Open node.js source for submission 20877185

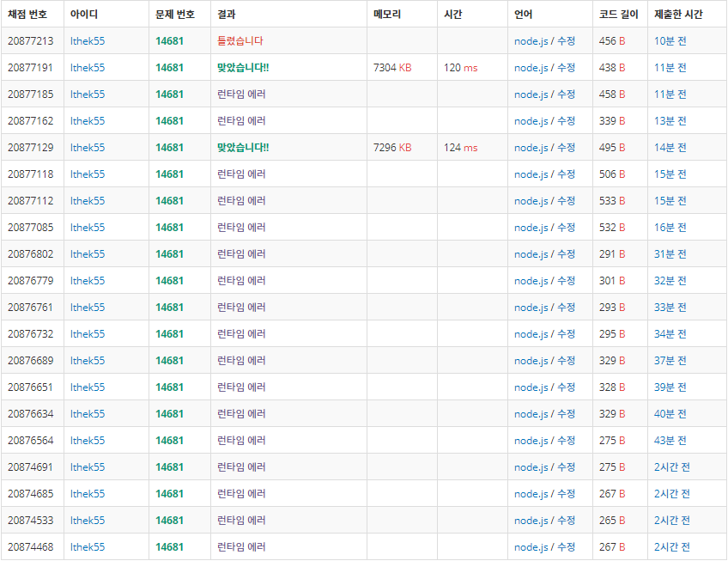coord(531,95)
